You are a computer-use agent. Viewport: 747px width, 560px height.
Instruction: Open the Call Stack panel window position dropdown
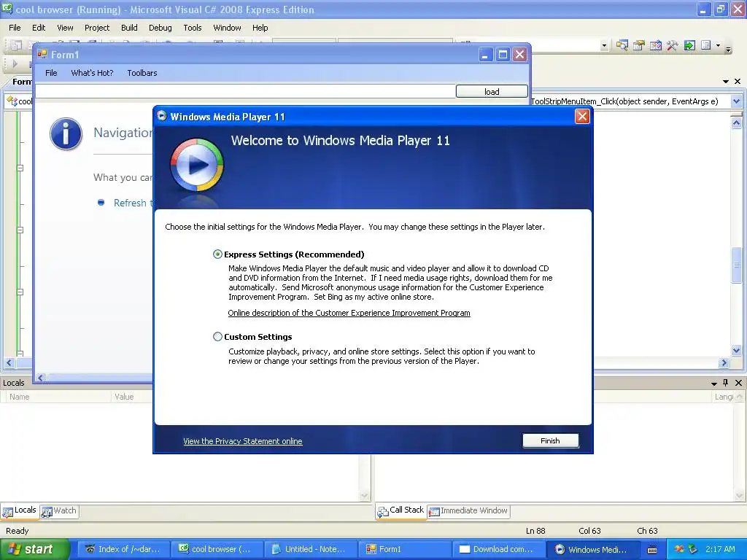tap(713, 384)
